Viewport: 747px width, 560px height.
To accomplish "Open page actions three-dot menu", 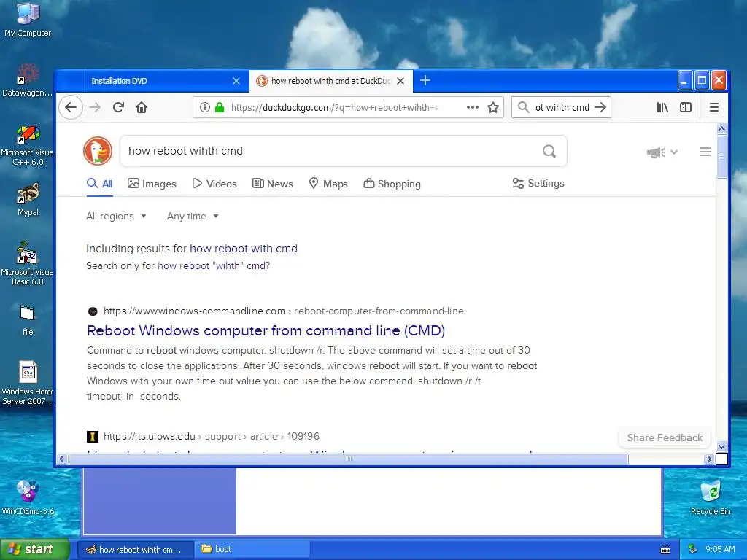I will [473, 107].
